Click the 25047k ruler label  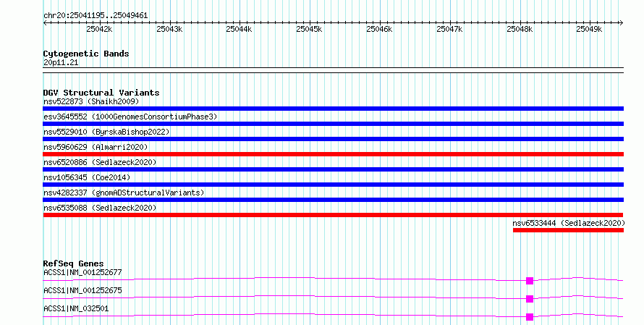450,29
